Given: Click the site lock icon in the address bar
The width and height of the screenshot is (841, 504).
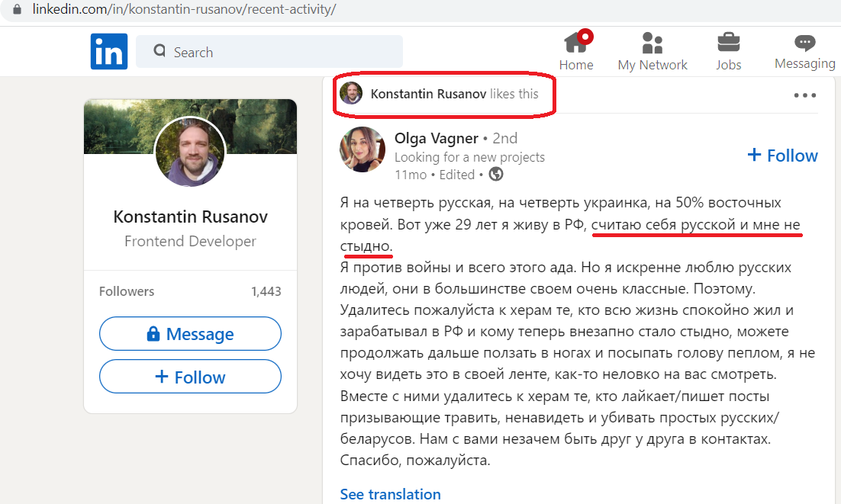Looking at the screenshot, I should coord(17,9).
